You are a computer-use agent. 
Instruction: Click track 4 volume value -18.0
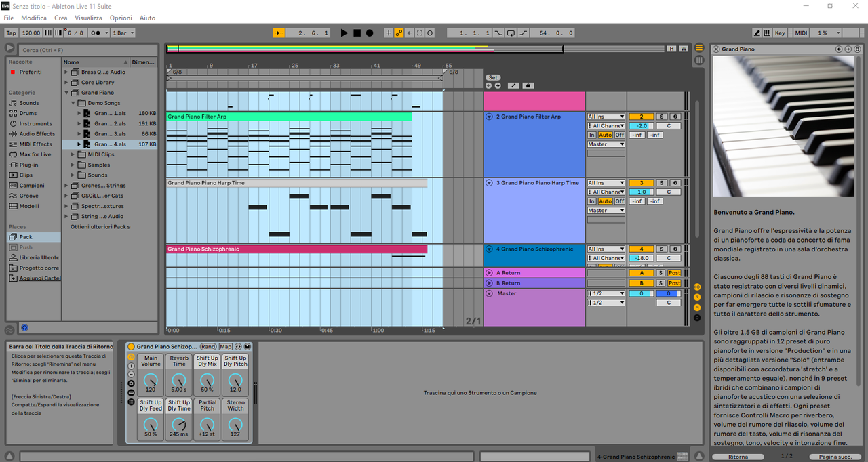click(641, 258)
